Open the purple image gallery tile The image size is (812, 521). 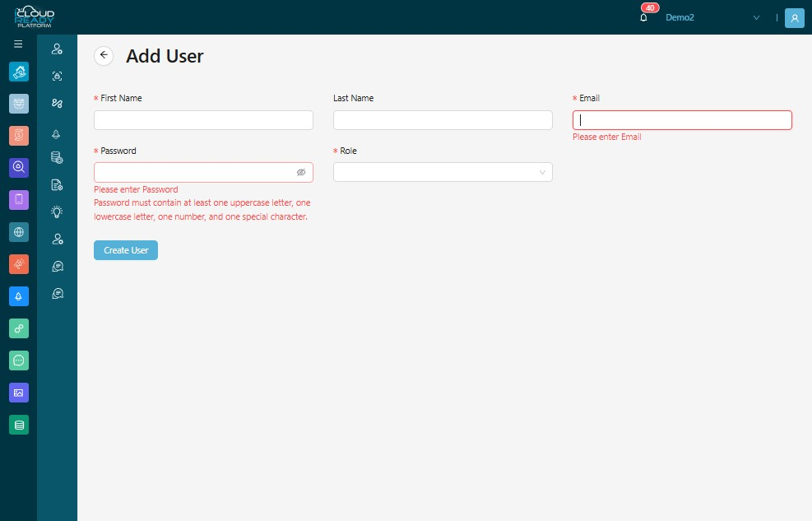[x=19, y=393]
